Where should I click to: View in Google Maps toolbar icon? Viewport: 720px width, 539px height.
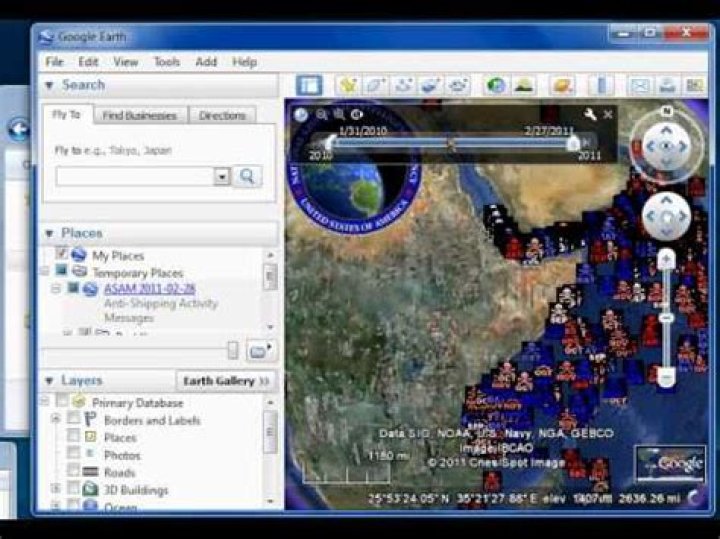point(695,85)
